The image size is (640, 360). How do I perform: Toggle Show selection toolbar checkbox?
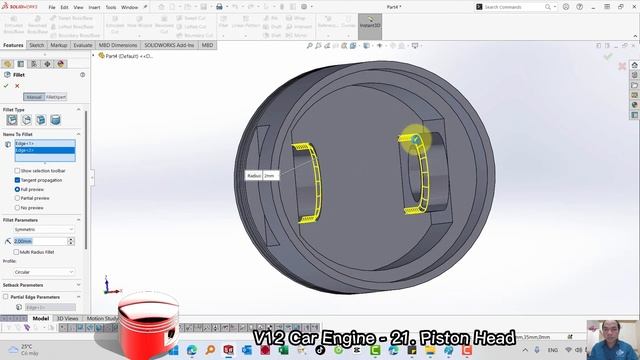(x=17, y=171)
